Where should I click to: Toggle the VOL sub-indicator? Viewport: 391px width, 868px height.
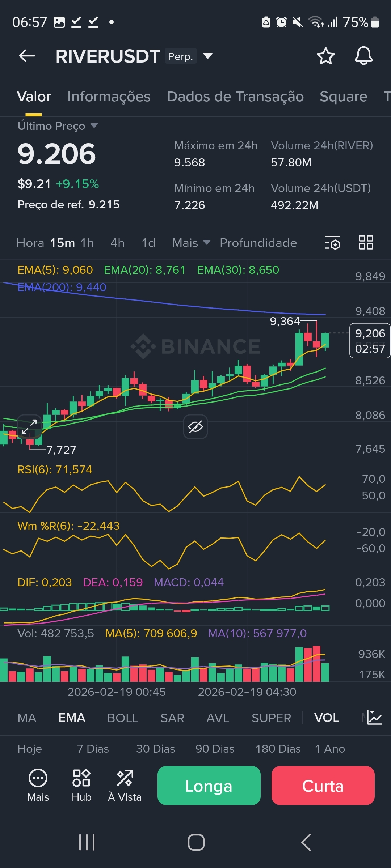(327, 718)
